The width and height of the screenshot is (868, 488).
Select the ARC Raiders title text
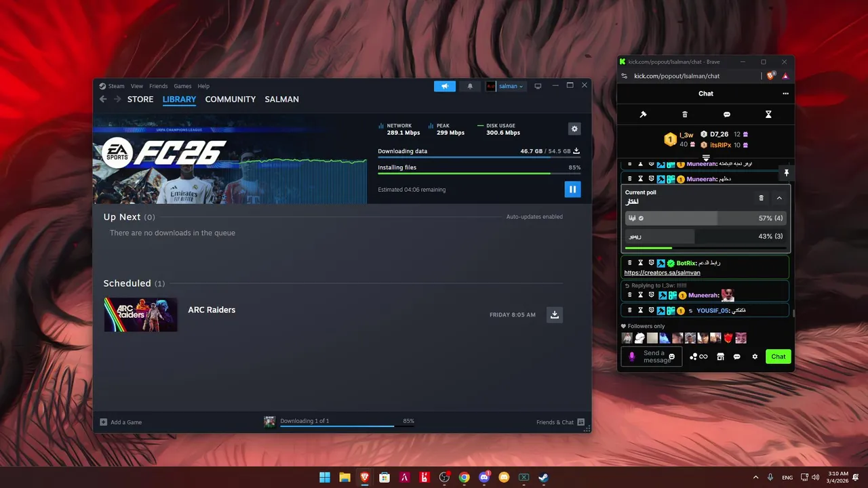[212, 310]
